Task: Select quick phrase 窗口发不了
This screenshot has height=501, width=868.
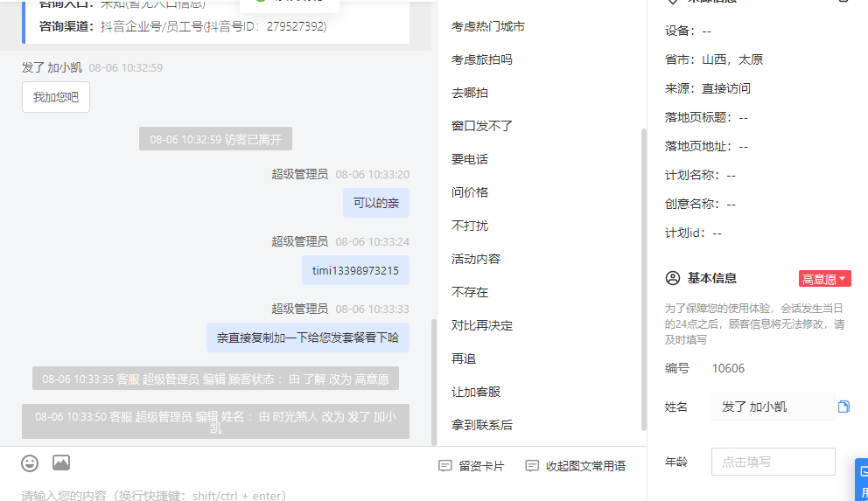Action: [481, 126]
